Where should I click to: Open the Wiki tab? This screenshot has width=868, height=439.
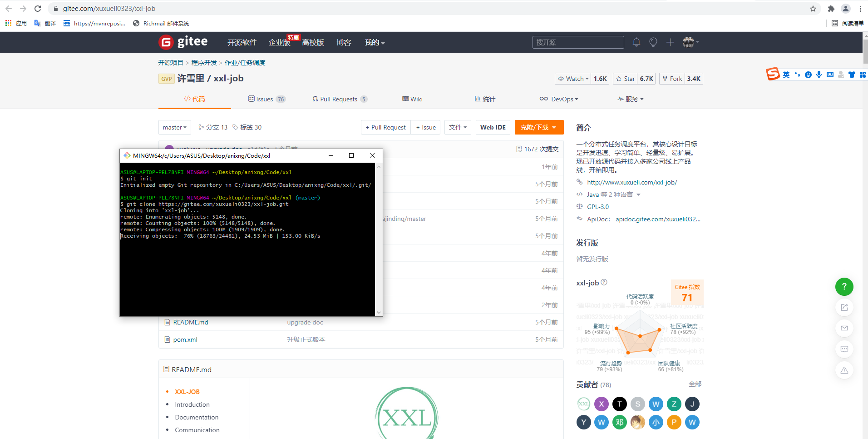pos(412,99)
